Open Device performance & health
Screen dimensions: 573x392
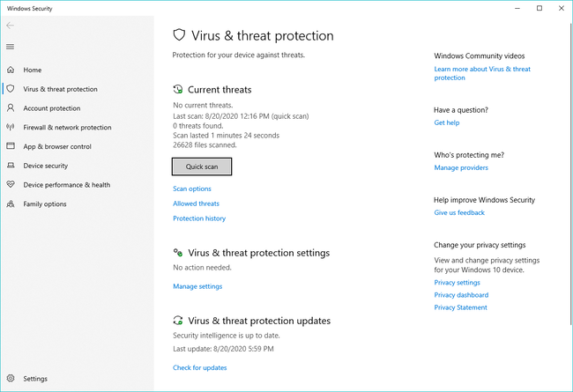(66, 185)
